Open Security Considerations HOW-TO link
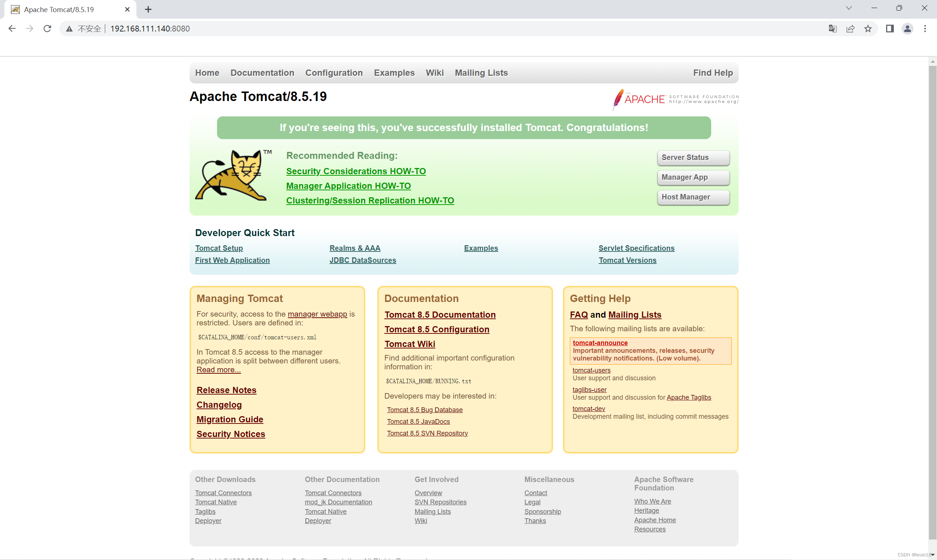The height and width of the screenshot is (560, 937). tap(355, 171)
